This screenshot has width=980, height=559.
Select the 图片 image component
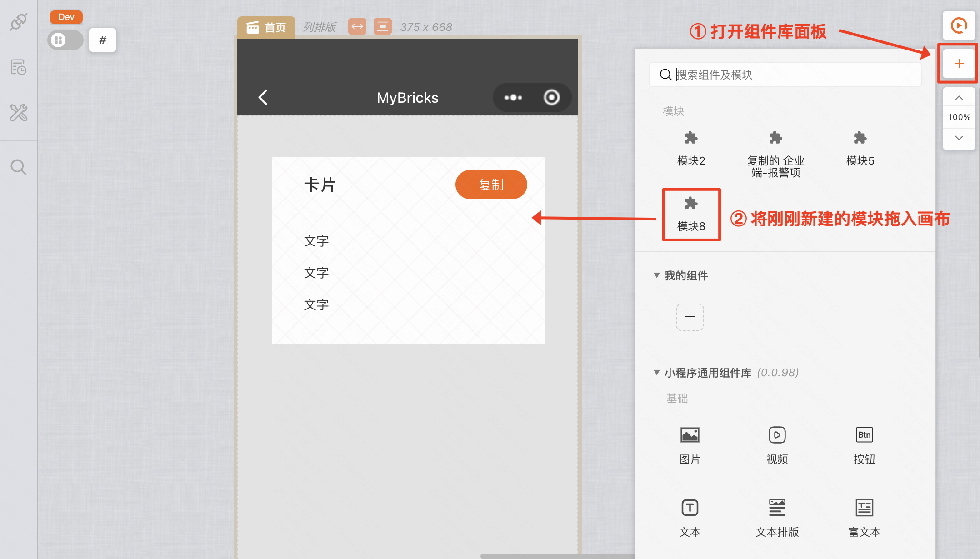pyautogui.click(x=690, y=445)
